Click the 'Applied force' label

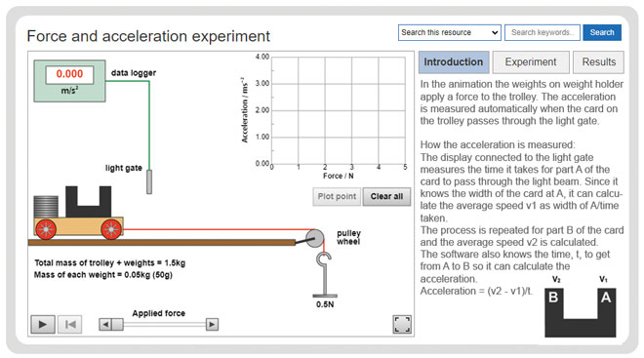pyautogui.click(x=158, y=313)
